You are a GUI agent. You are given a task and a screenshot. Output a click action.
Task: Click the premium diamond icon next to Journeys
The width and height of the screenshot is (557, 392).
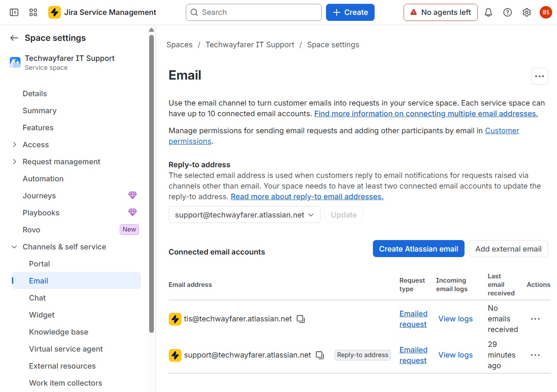[x=133, y=195]
